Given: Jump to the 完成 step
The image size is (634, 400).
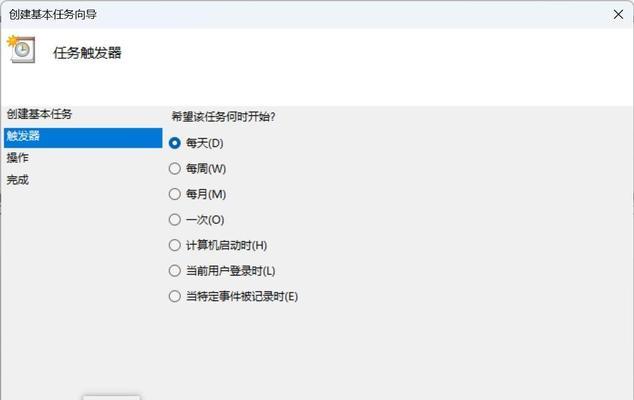Looking at the screenshot, I should pos(18,180).
